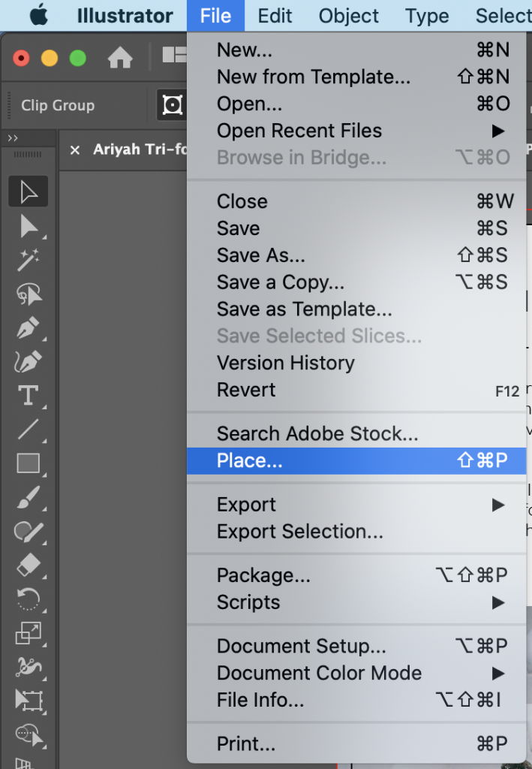The image size is (532, 769).
Task: Select the Shaper tool
Action: pos(29,531)
